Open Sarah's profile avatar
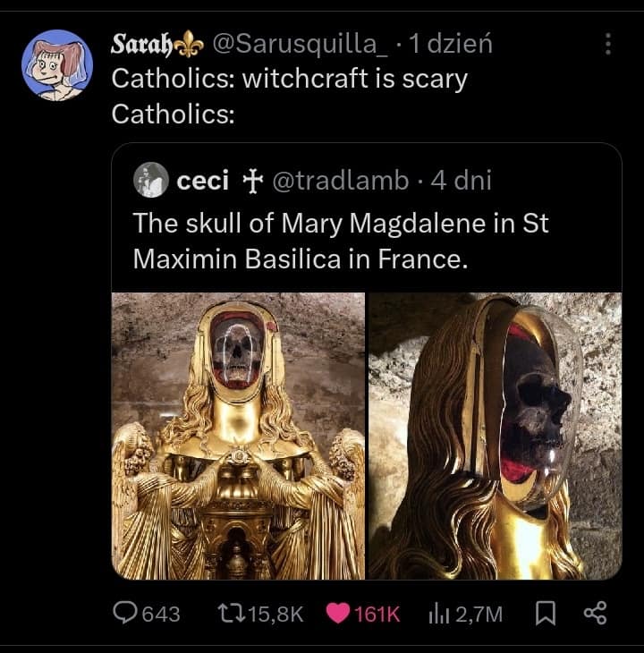 (x=57, y=64)
